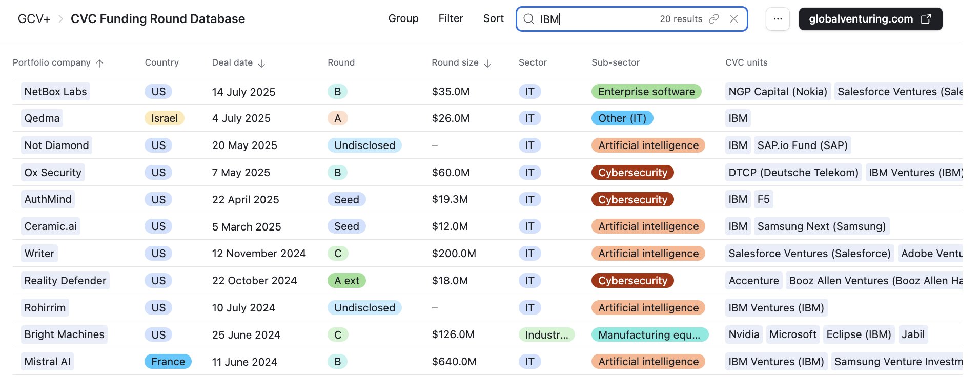This screenshot has width=980, height=377.
Task: Open the Sort options
Action: coord(493,18)
